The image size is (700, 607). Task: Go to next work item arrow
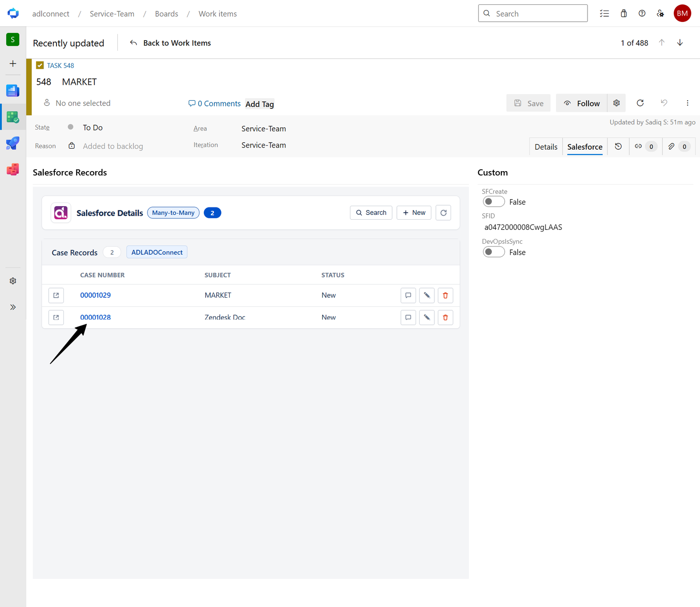[680, 42]
